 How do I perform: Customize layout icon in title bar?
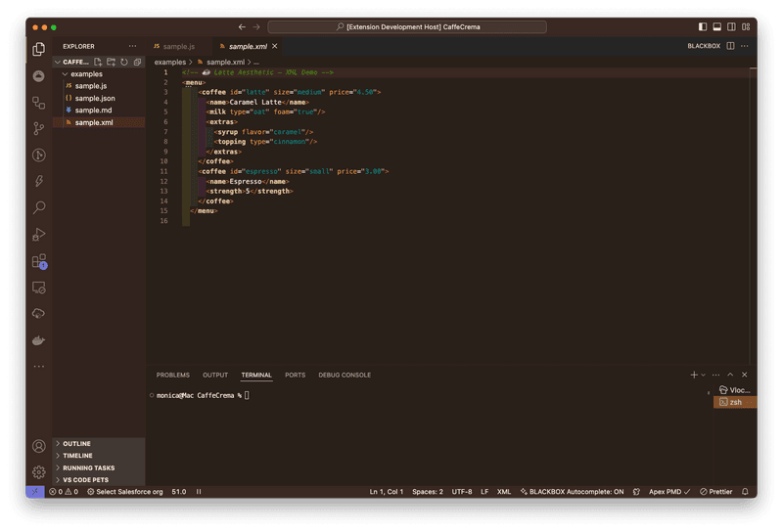tap(746, 27)
